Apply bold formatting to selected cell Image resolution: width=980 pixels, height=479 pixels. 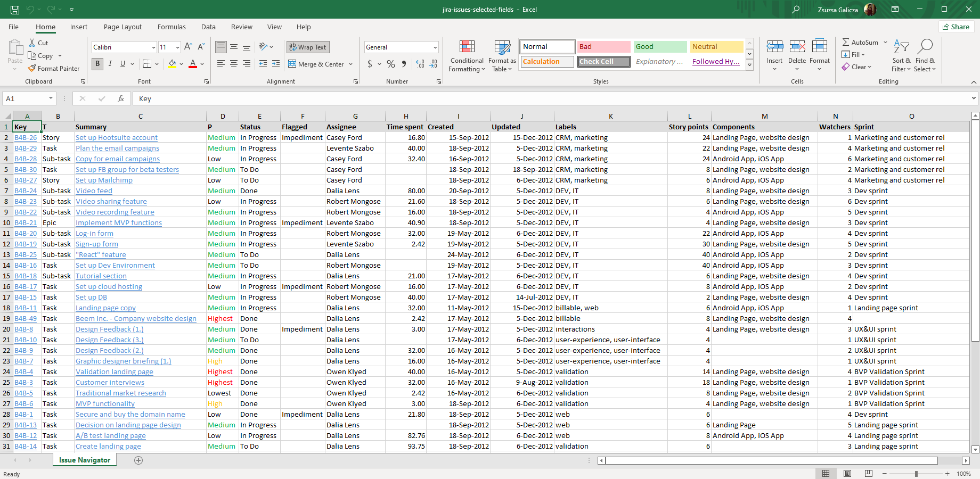97,64
